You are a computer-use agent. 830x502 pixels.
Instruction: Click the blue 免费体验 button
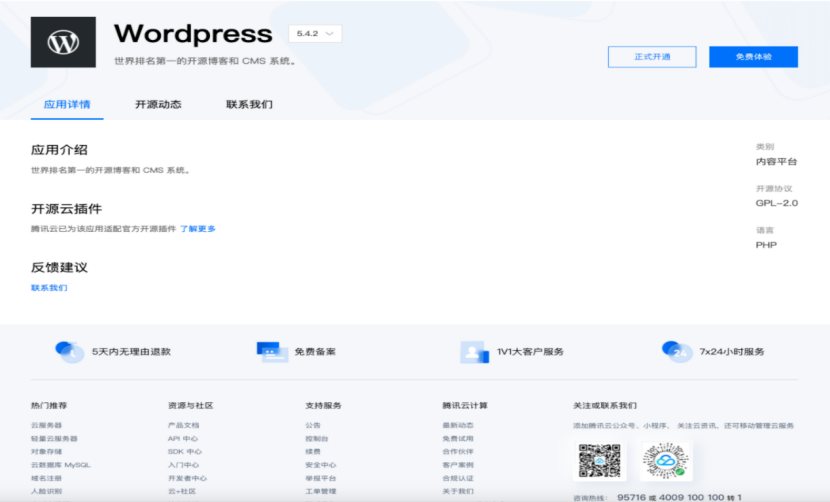coord(753,57)
